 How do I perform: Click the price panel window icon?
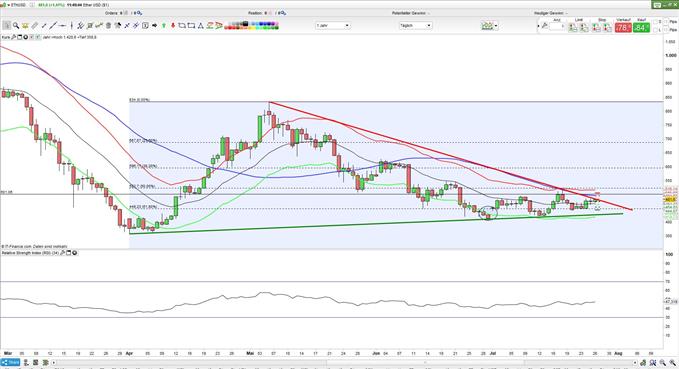(19, 37)
